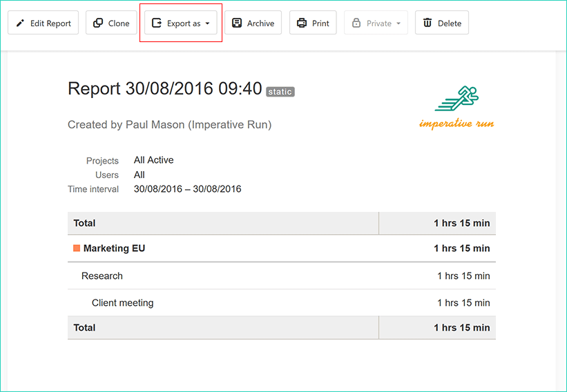Image resolution: width=567 pixels, height=392 pixels.
Task: Click the export arrow icon
Action: (157, 23)
